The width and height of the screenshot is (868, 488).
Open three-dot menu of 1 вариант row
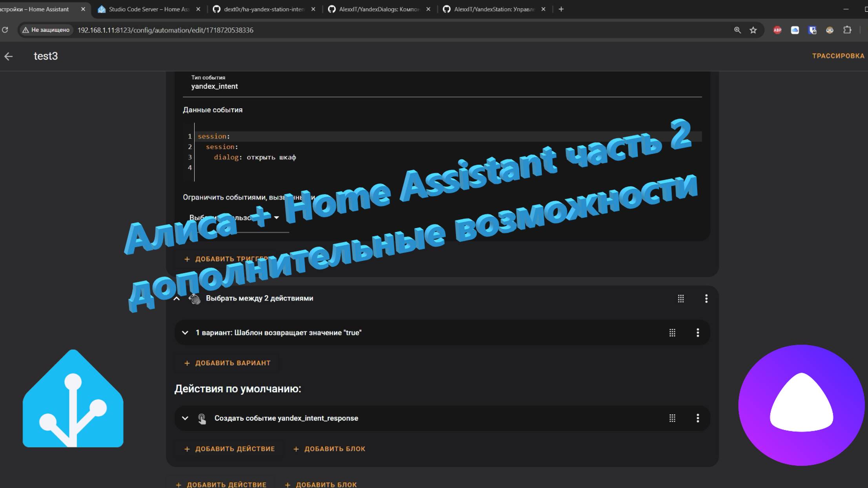click(x=697, y=333)
